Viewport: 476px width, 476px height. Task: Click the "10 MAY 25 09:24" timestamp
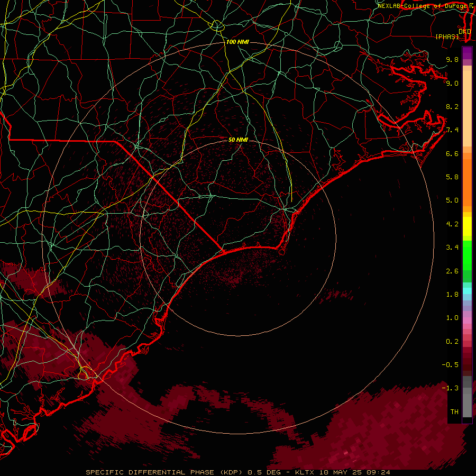point(354,472)
